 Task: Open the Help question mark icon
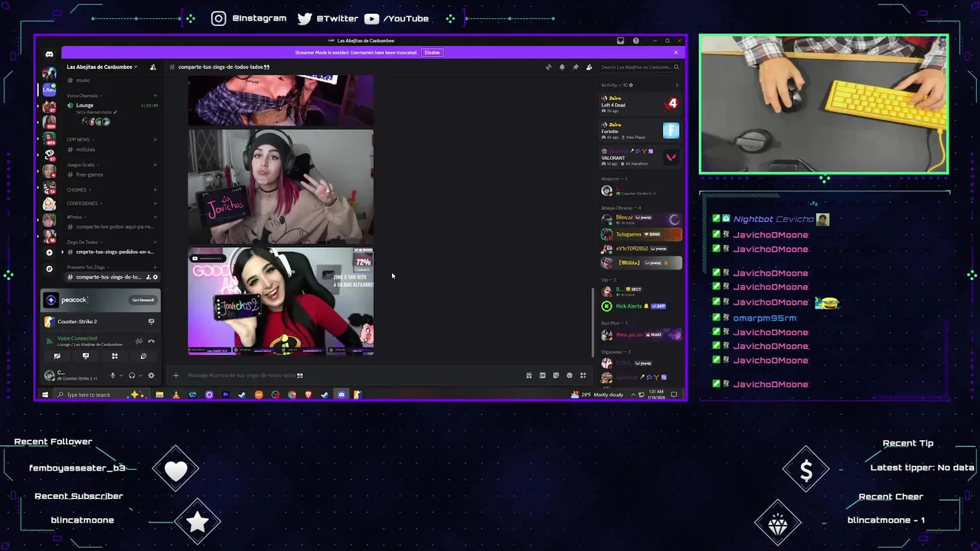[x=635, y=41]
